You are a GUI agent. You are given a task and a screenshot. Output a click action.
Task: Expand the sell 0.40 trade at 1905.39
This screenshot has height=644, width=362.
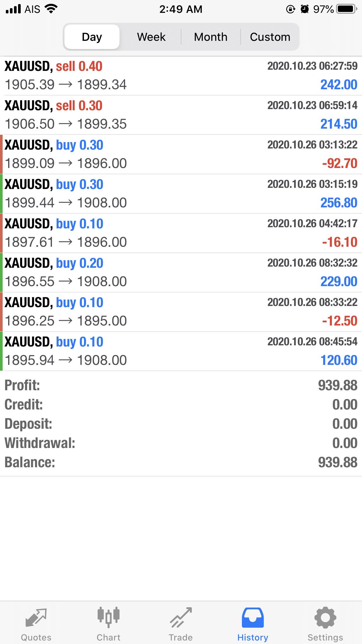click(181, 76)
